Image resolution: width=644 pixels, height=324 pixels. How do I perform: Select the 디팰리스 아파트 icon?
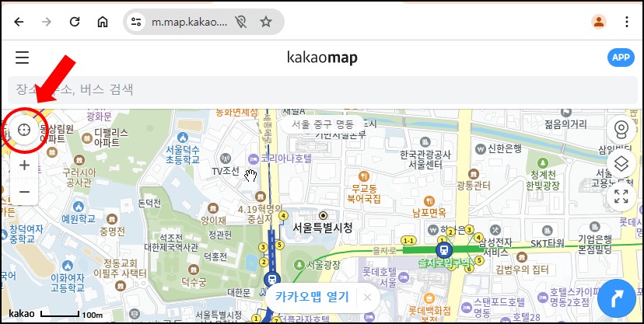[87, 138]
